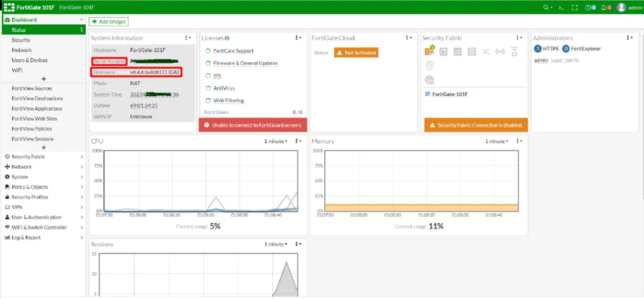Open Memory widget options menu
Image resolution: width=644 pixels, height=299 pixels.
(520, 141)
